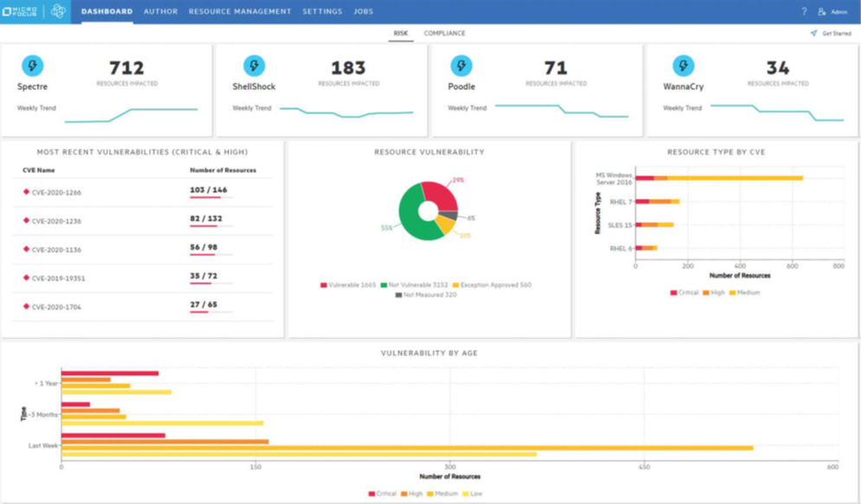861x504 pixels.
Task: Toggle Not Vulnerable legend entry
Action: coord(414,284)
